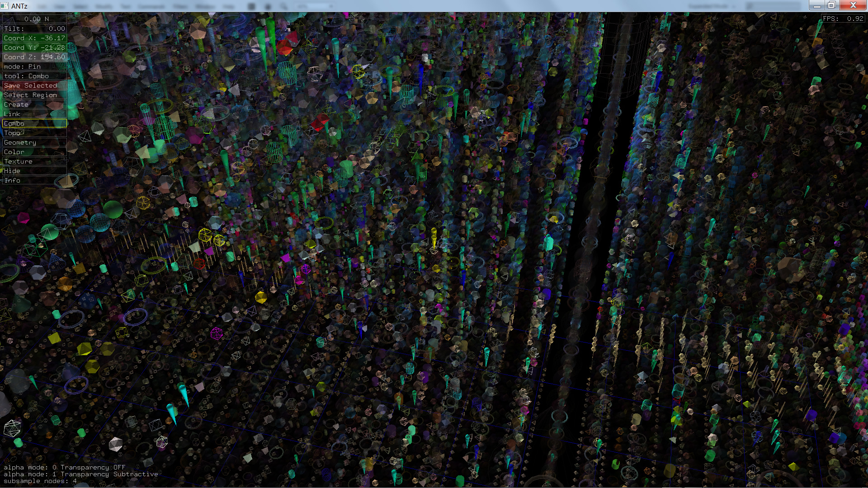Switch to the Topo tool
Viewport: 868px width, 488px height.
(35, 133)
